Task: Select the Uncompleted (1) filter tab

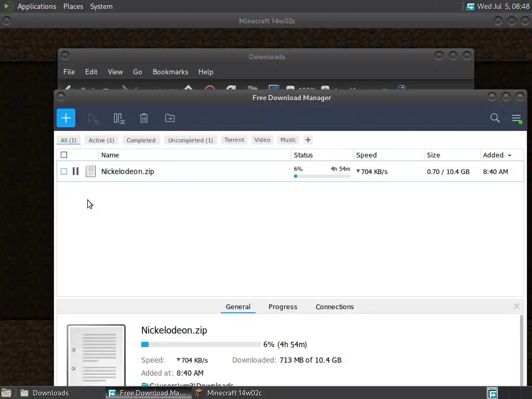Action: (191, 140)
